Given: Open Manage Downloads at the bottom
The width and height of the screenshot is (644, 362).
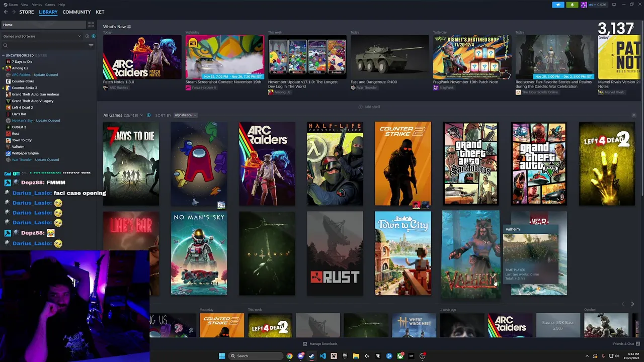Looking at the screenshot, I should coord(320,344).
